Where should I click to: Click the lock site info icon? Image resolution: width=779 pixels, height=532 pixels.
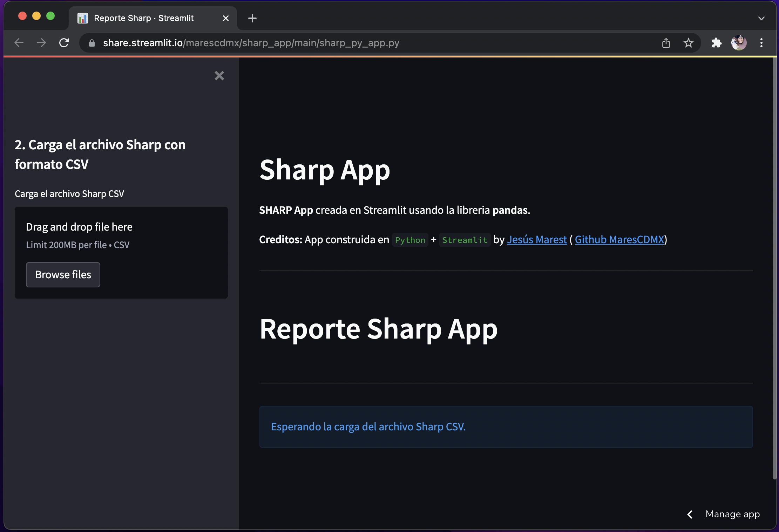92,43
